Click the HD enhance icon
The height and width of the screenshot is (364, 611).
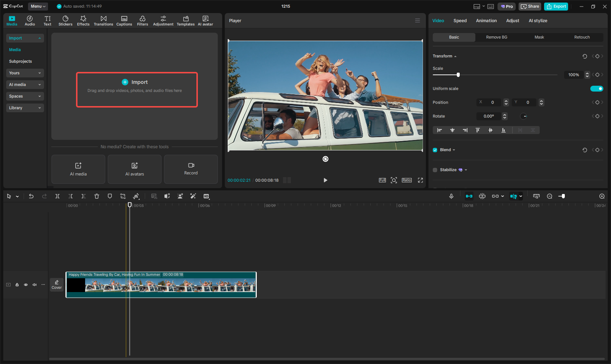(x=206, y=196)
